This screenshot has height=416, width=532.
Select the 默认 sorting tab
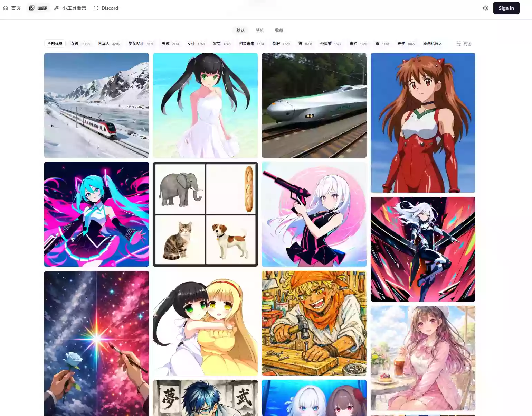pos(240,30)
